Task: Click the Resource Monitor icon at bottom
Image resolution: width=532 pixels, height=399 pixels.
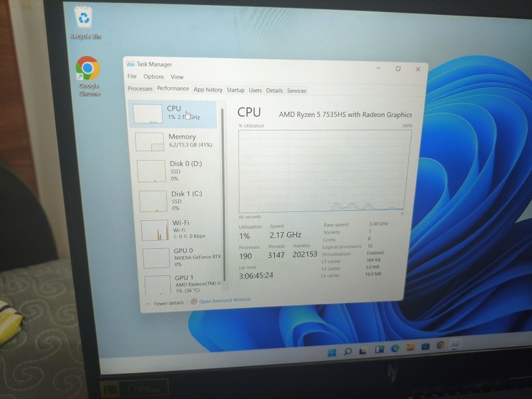Action: click(194, 302)
